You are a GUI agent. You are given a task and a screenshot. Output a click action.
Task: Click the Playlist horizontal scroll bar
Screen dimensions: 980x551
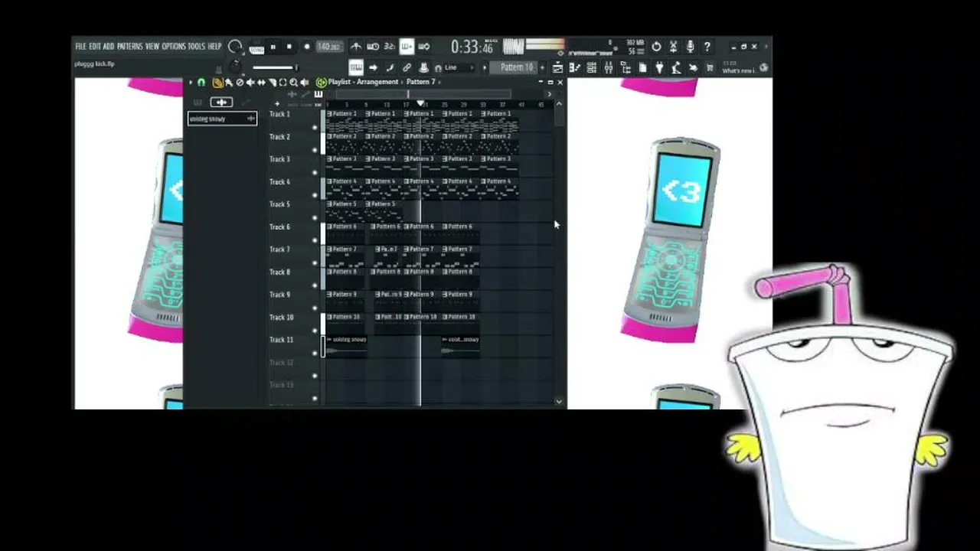(423, 95)
